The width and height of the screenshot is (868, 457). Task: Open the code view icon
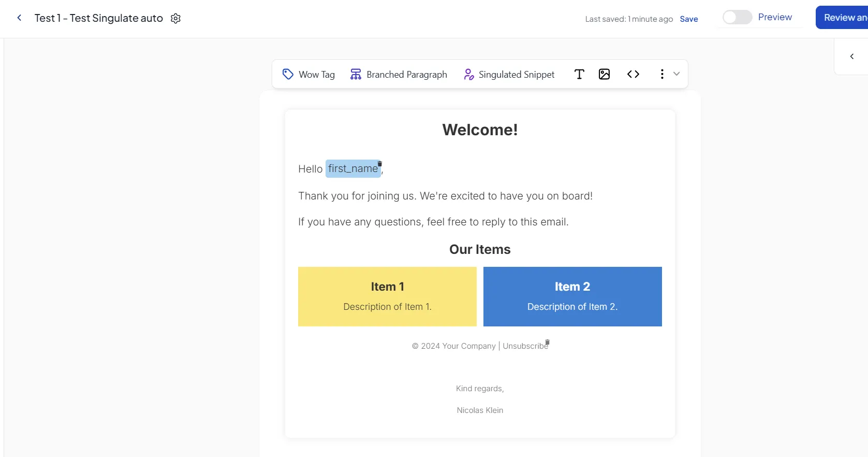coord(633,74)
